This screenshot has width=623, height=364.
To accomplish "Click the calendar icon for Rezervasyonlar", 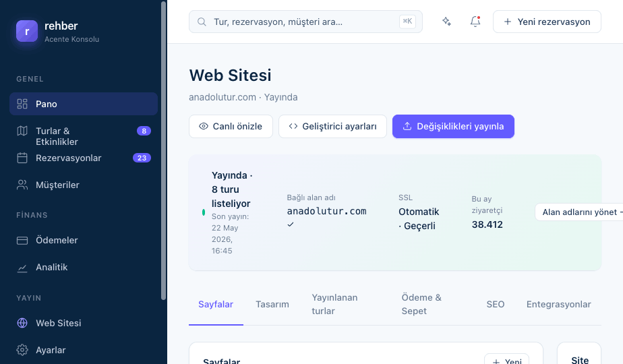I will [22, 158].
